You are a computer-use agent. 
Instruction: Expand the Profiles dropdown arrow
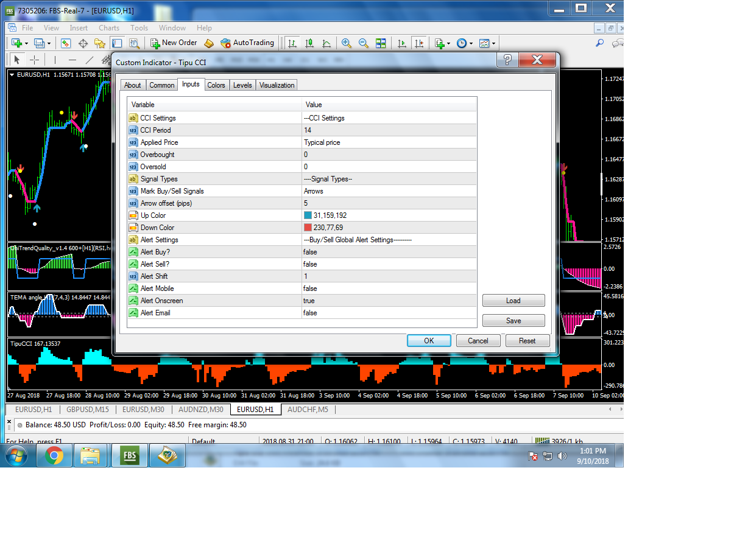tap(49, 43)
